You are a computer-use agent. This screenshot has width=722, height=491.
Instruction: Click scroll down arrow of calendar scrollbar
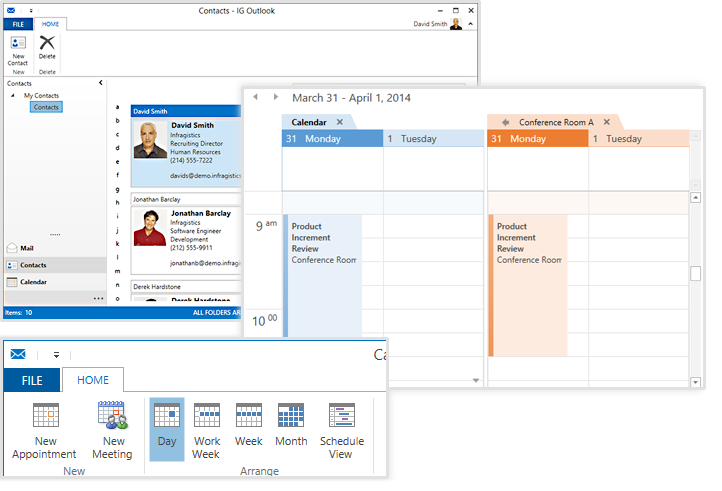pyautogui.click(x=696, y=382)
